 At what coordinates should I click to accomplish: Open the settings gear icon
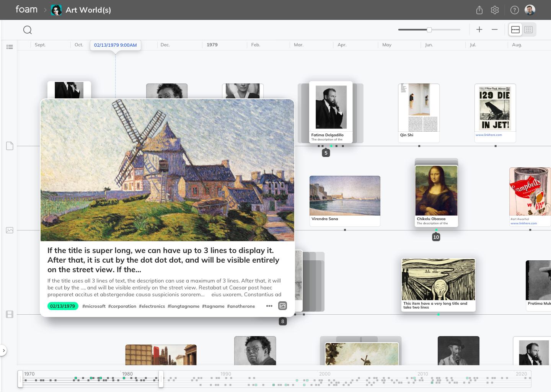click(495, 10)
